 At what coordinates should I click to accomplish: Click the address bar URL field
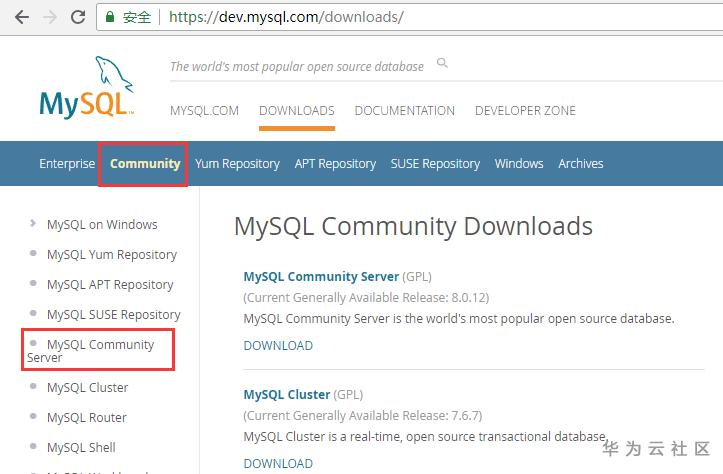(400, 17)
